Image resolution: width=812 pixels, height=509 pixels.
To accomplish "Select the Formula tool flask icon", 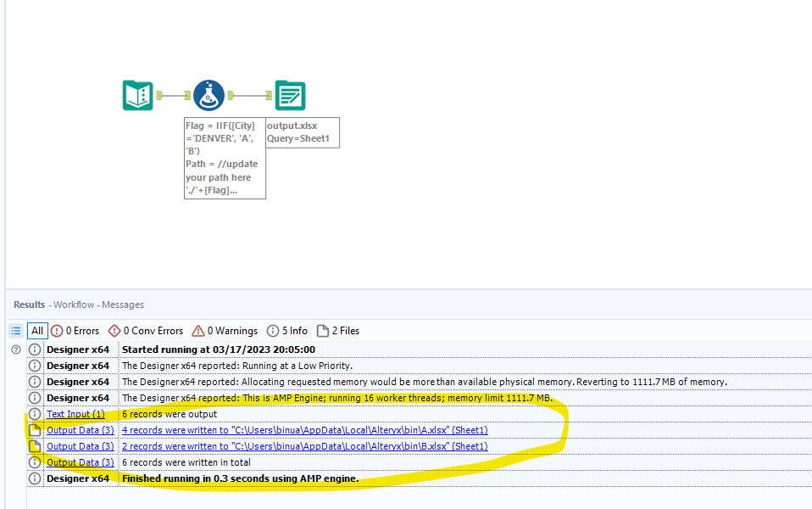I will (209, 94).
